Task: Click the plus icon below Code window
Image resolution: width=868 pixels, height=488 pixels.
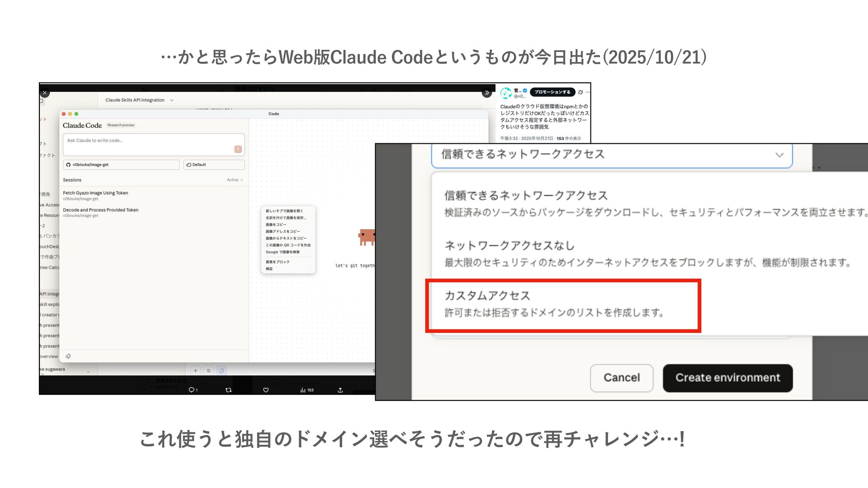Action: coord(195,371)
